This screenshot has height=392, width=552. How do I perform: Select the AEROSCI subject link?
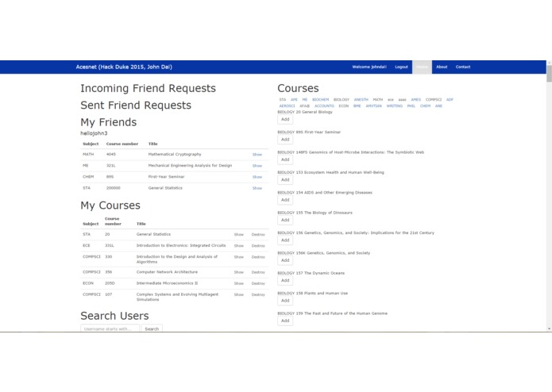point(287,106)
